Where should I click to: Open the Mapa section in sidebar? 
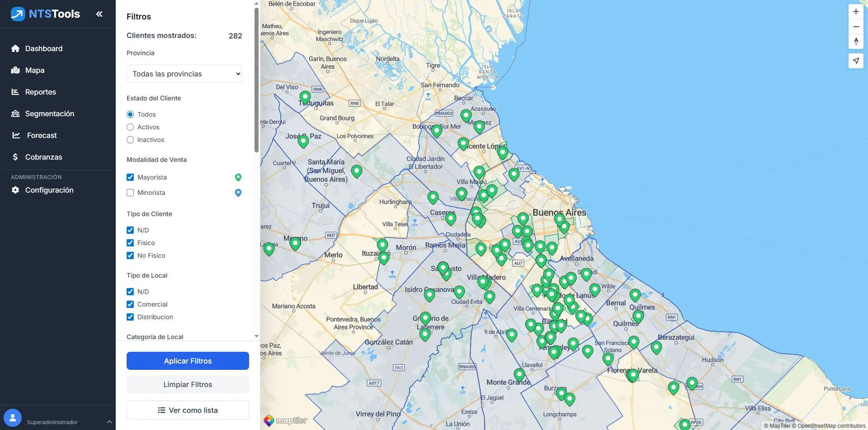[x=34, y=70]
